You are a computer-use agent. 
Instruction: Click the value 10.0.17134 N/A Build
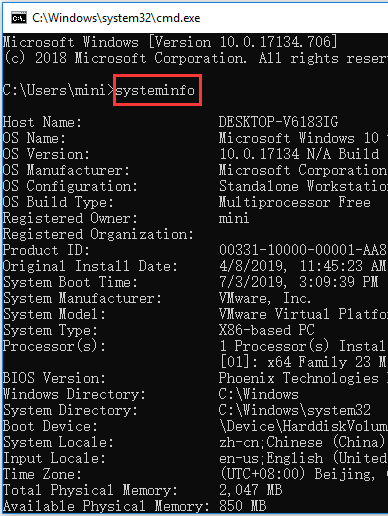click(299, 154)
